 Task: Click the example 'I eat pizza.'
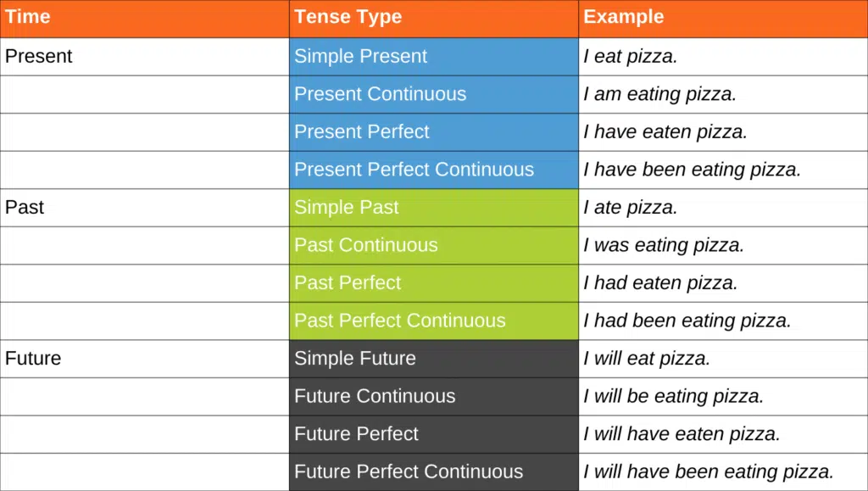(630, 57)
